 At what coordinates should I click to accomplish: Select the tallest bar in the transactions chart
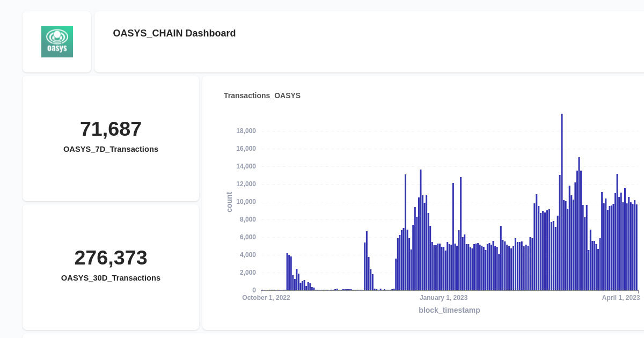(561, 201)
